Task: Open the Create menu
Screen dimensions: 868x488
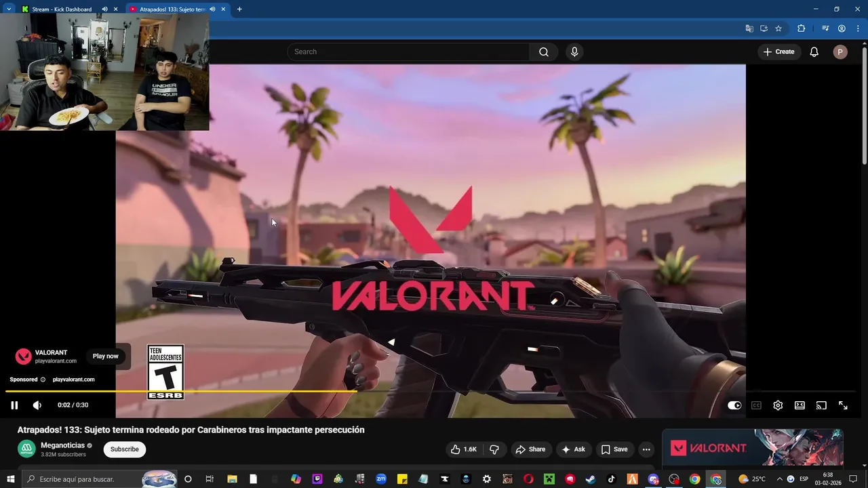Action: click(x=778, y=52)
